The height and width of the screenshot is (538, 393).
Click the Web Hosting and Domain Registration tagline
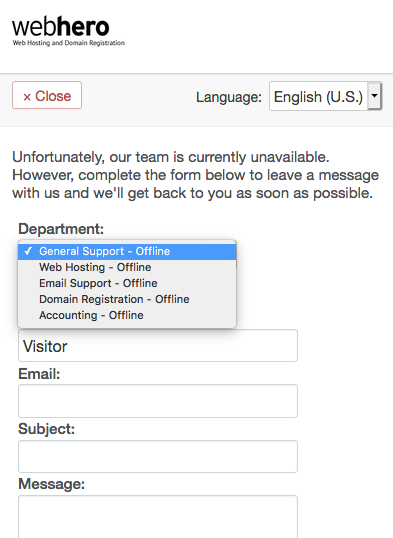pyautogui.click(x=69, y=43)
